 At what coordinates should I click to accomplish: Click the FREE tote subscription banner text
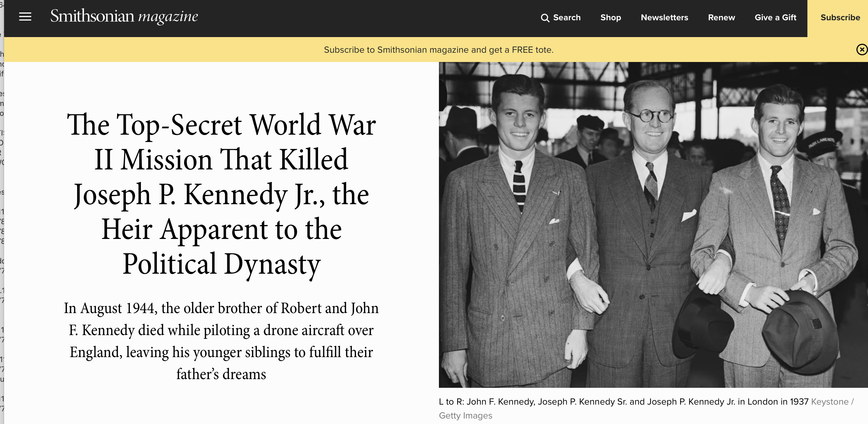pyautogui.click(x=438, y=50)
